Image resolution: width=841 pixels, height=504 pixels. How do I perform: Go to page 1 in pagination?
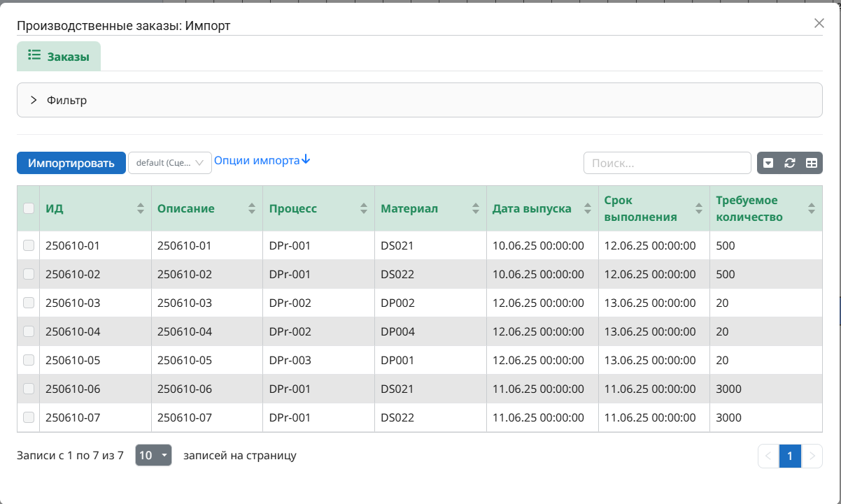click(790, 456)
